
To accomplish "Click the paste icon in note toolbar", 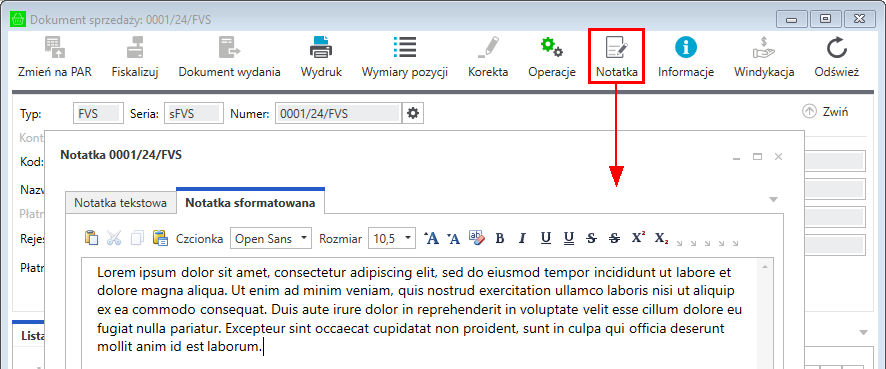I will tap(92, 238).
